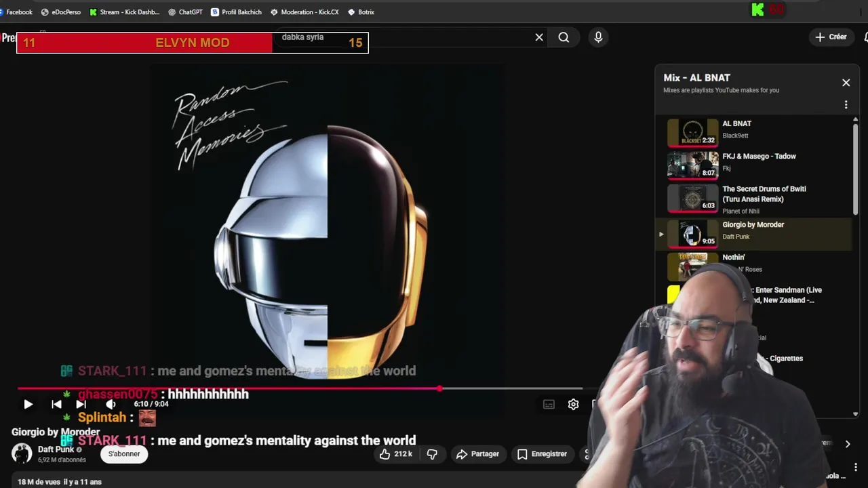The width and height of the screenshot is (868, 488).
Task: Open the eDocPerso bookmark
Action: (x=60, y=12)
